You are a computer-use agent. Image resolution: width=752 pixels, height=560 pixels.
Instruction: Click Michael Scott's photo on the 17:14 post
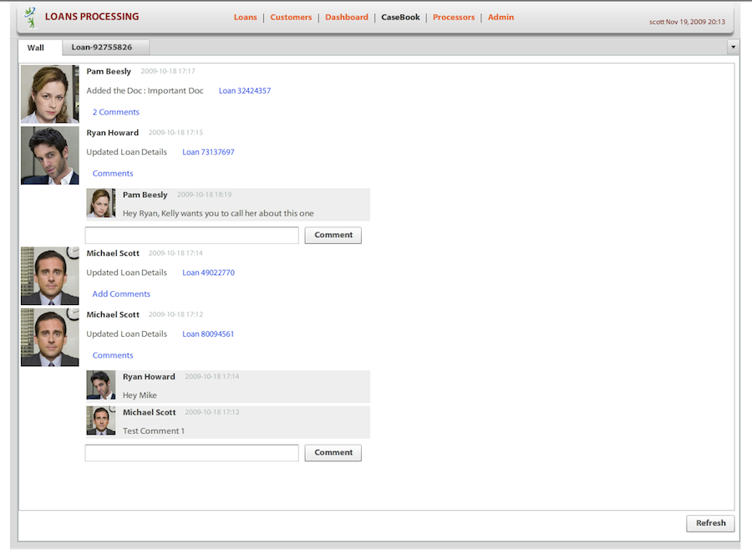point(50,276)
